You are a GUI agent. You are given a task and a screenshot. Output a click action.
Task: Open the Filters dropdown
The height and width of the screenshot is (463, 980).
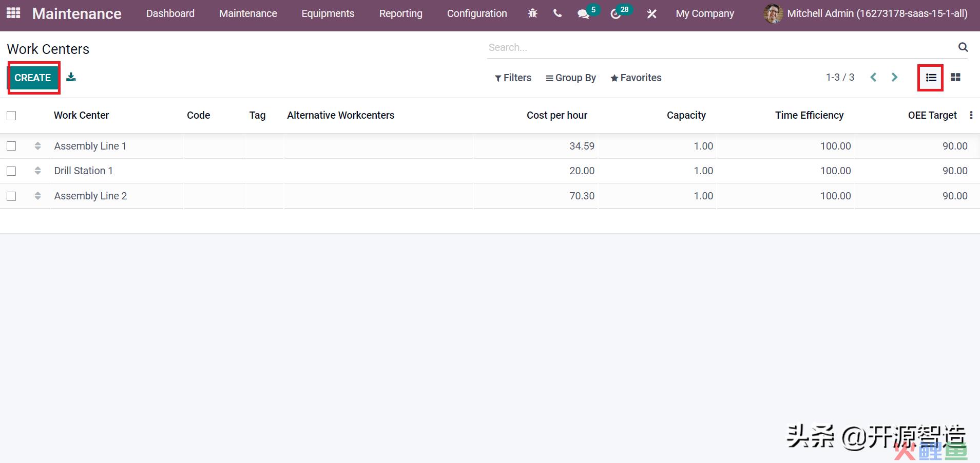tap(513, 78)
